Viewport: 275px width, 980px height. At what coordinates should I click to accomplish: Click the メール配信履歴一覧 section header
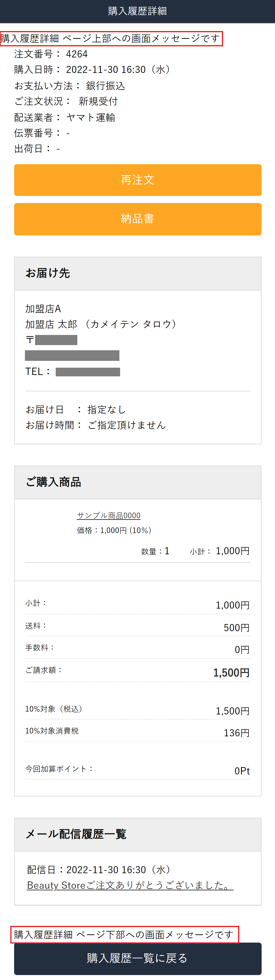coord(76,834)
